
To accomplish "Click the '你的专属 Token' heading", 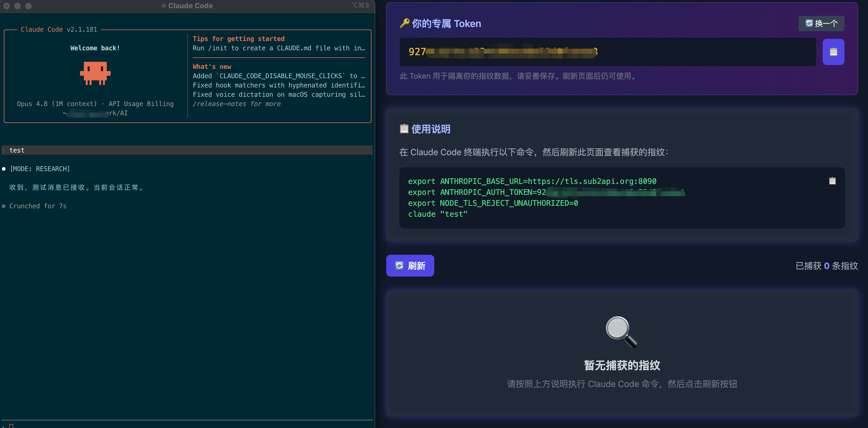I will click(446, 23).
